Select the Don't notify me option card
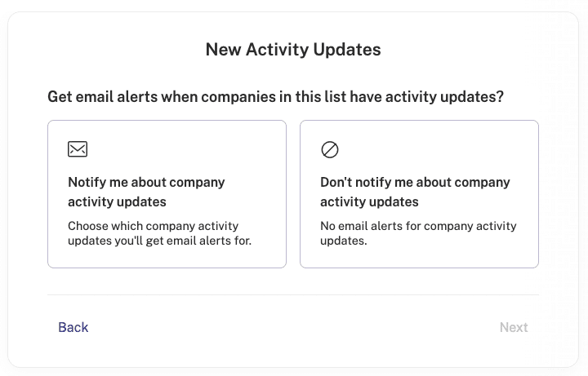Screen dimensions: 588x376 [x=419, y=194]
